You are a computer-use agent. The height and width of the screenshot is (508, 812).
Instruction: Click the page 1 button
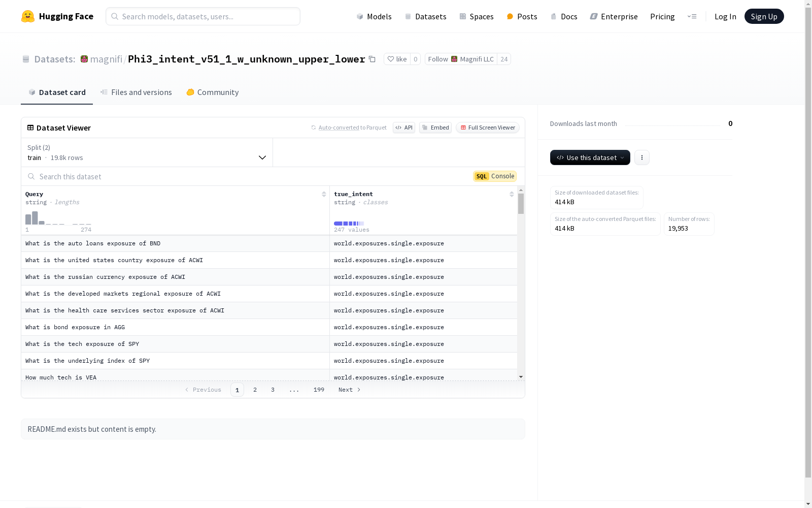[237, 390]
